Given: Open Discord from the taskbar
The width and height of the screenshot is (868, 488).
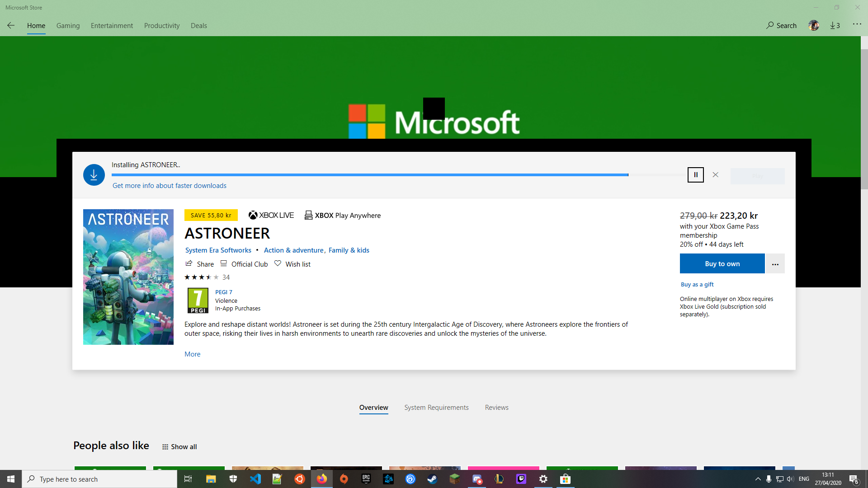Looking at the screenshot, I should [x=477, y=479].
